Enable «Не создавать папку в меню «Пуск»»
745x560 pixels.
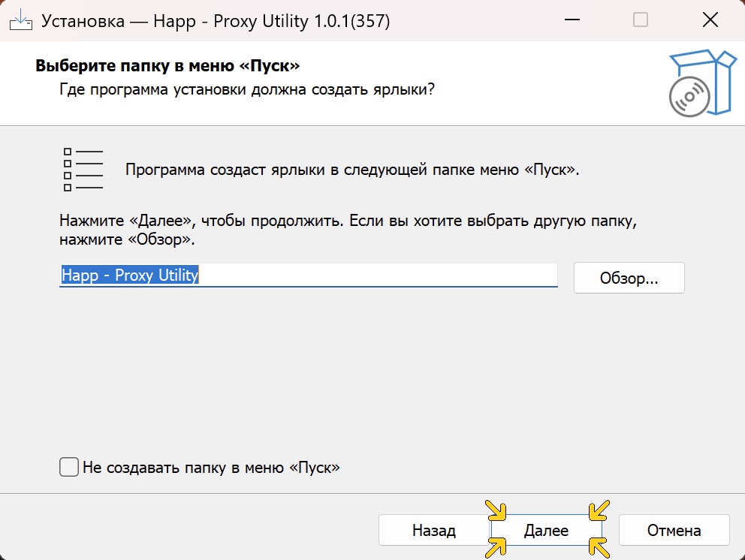(x=68, y=466)
